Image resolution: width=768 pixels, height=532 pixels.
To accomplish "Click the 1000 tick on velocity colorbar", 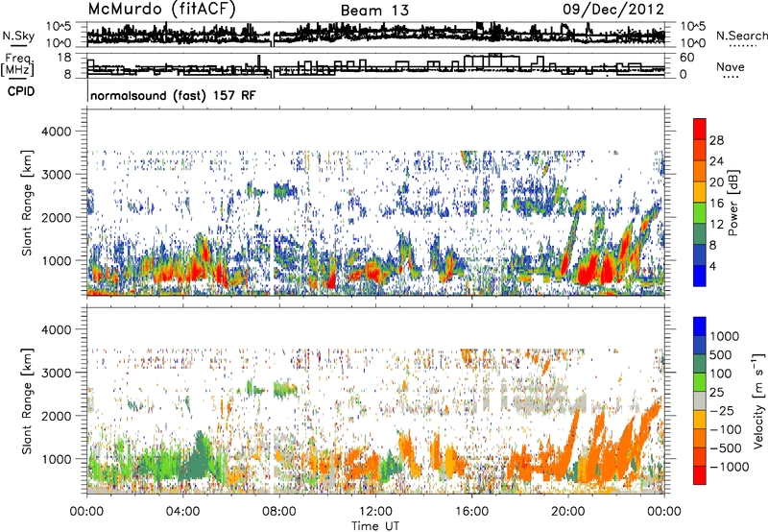I will pos(724,336).
